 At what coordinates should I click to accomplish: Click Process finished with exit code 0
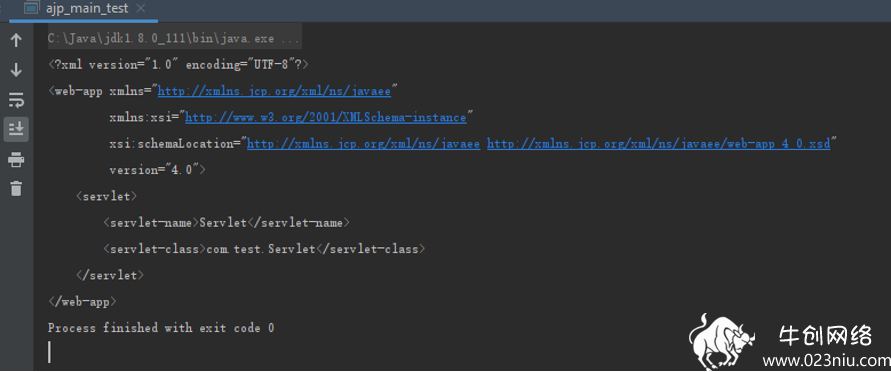pos(161,328)
